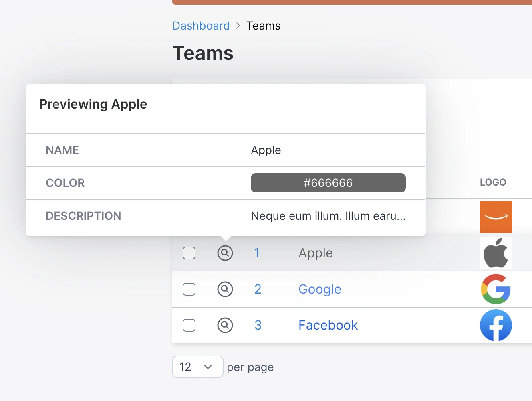Click the breadcrumb chevron separator
The height and width of the screenshot is (401, 532).
click(x=238, y=26)
